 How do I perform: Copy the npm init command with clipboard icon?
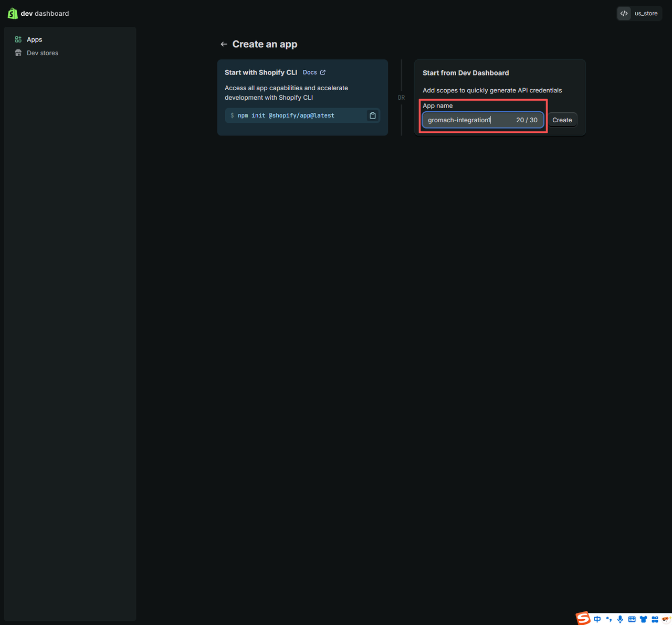click(372, 115)
